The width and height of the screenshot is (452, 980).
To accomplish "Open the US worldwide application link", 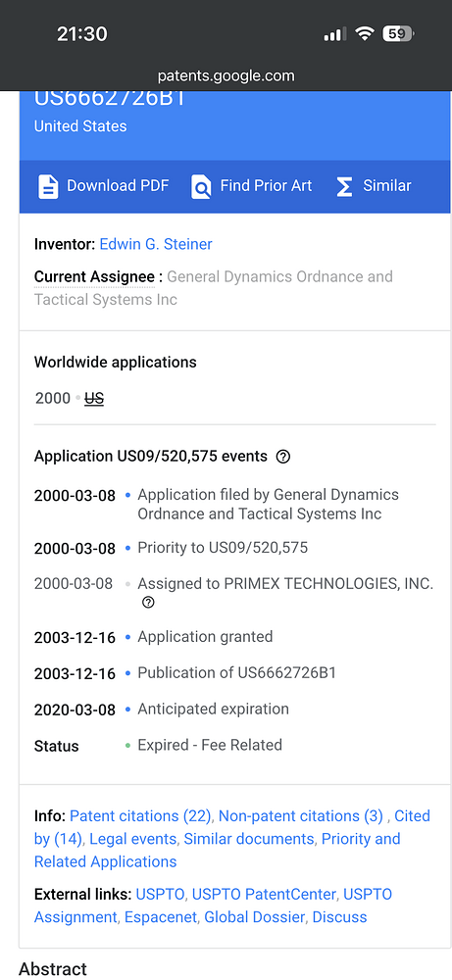I will [x=94, y=398].
